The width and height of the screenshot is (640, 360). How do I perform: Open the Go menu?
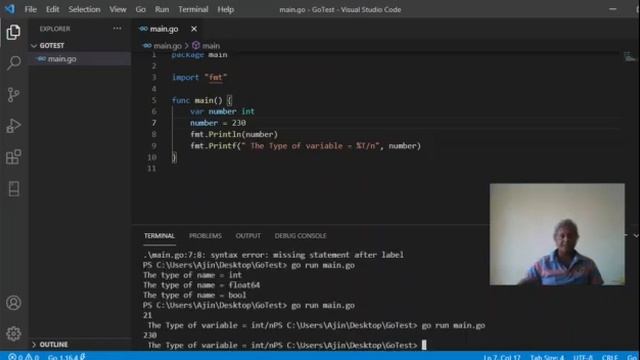(x=140, y=9)
